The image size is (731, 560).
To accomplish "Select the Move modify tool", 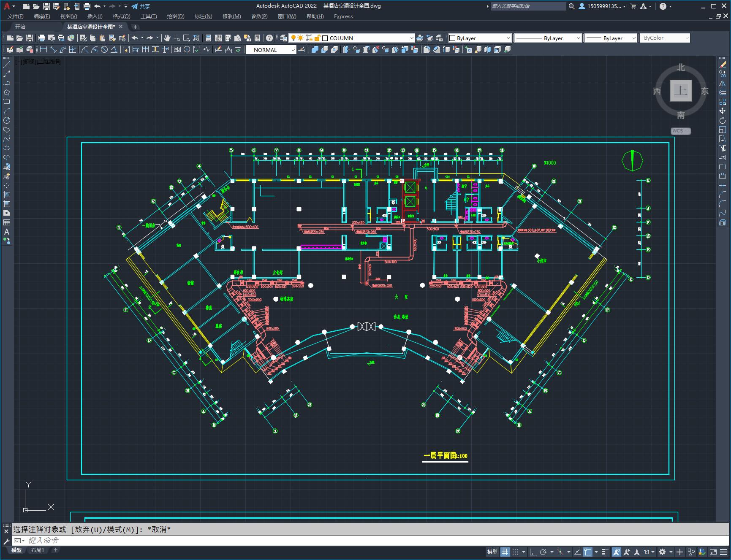I will click(x=723, y=111).
